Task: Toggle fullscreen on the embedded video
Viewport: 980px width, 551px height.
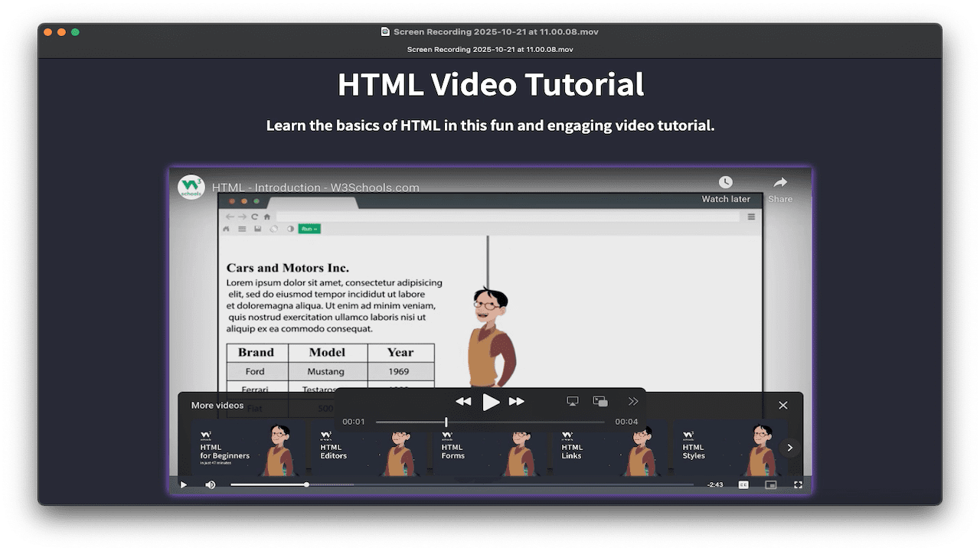Action: coord(798,484)
